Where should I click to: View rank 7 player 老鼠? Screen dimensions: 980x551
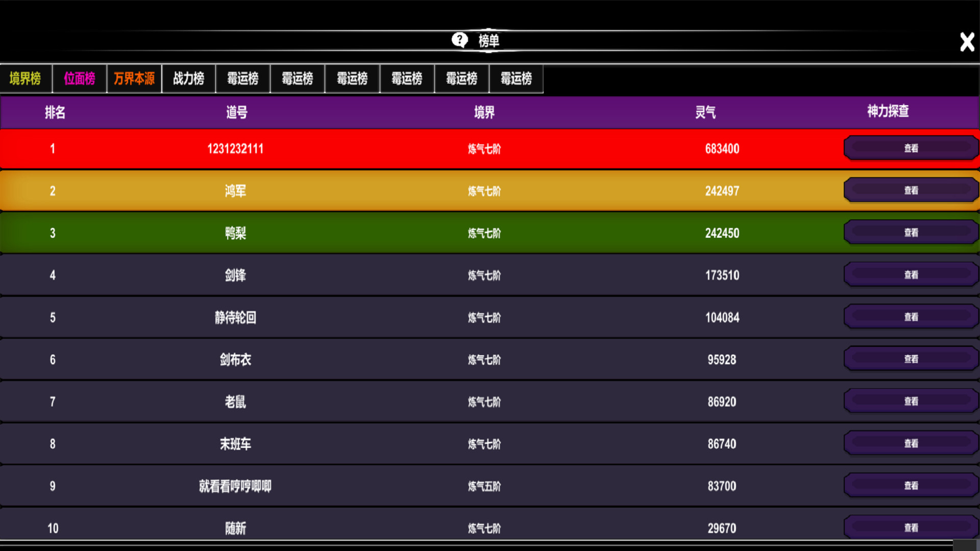(x=911, y=402)
